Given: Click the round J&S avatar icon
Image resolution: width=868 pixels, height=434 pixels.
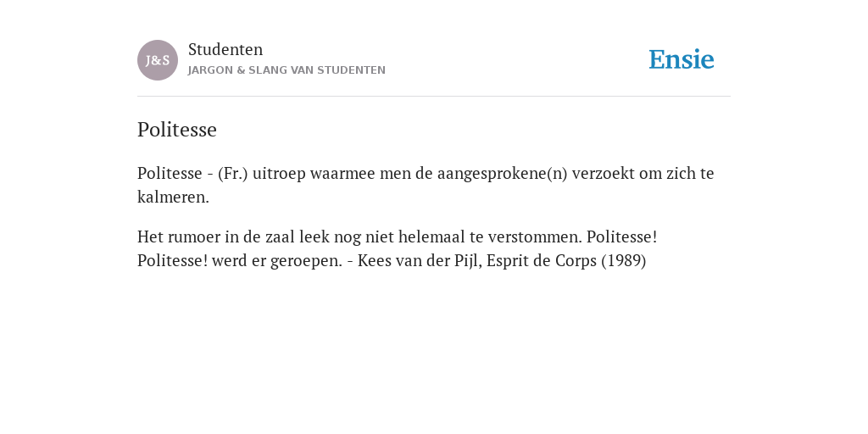Looking at the screenshot, I should [158, 60].
